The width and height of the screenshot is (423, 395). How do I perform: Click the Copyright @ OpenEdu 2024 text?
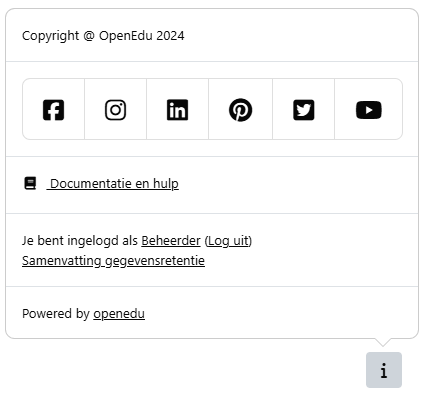[103, 36]
